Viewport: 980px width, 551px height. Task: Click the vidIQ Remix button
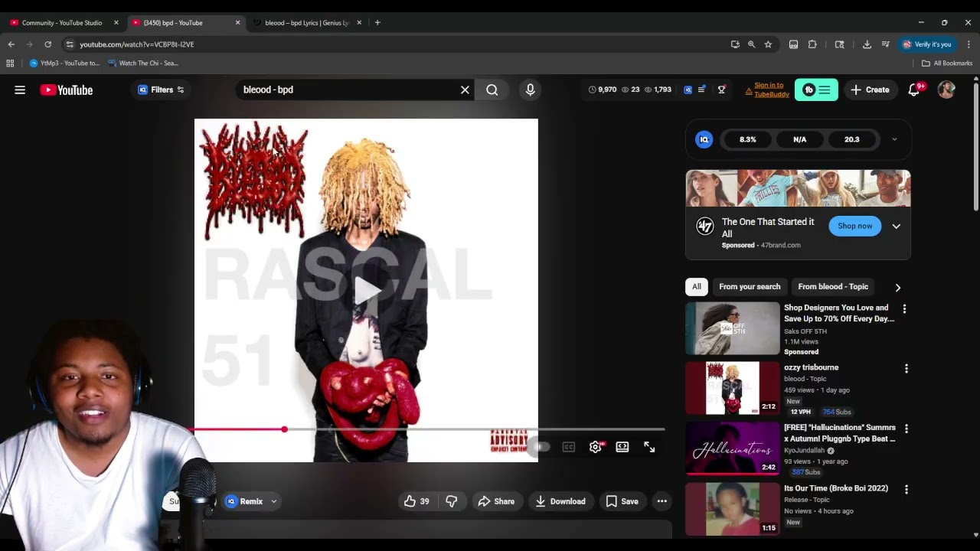pyautogui.click(x=244, y=501)
